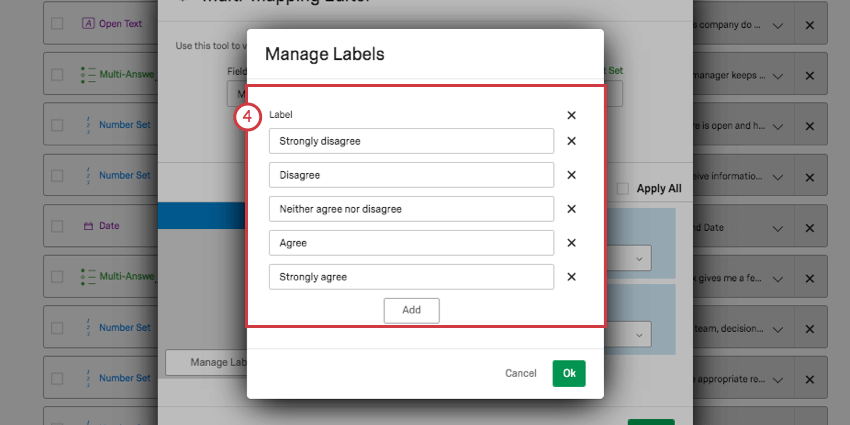
Task: Select the Date row checkbox
Action: (57, 226)
